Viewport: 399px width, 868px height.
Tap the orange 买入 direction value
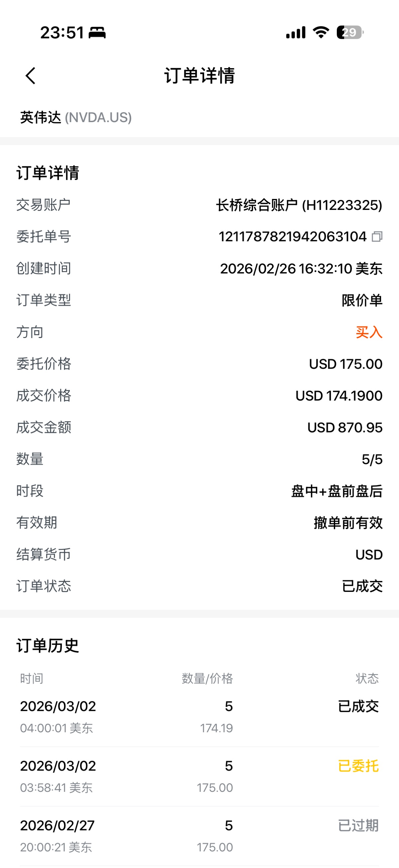369,332
